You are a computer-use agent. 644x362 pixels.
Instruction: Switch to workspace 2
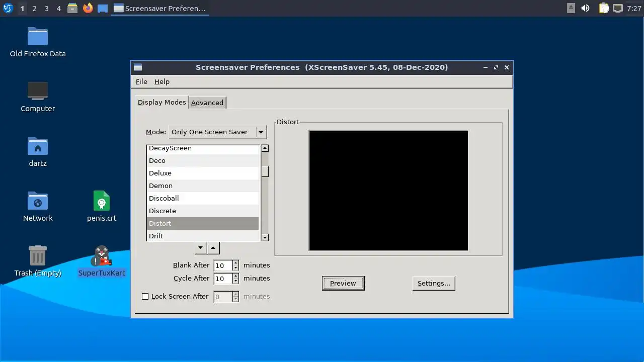pos(34,8)
